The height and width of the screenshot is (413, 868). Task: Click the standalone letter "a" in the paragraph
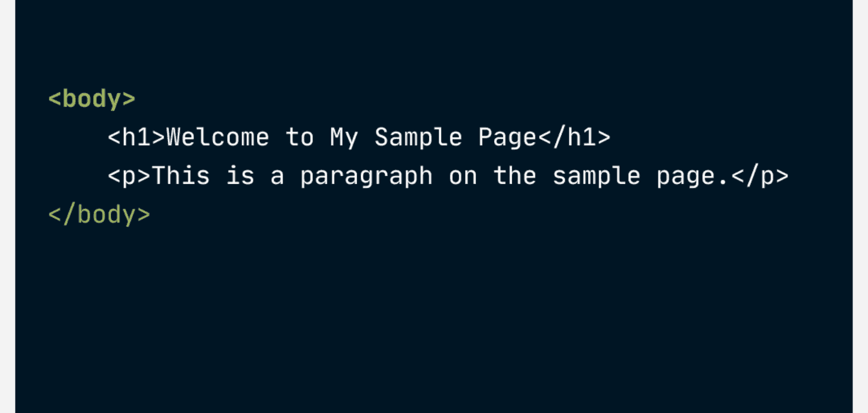tap(277, 176)
